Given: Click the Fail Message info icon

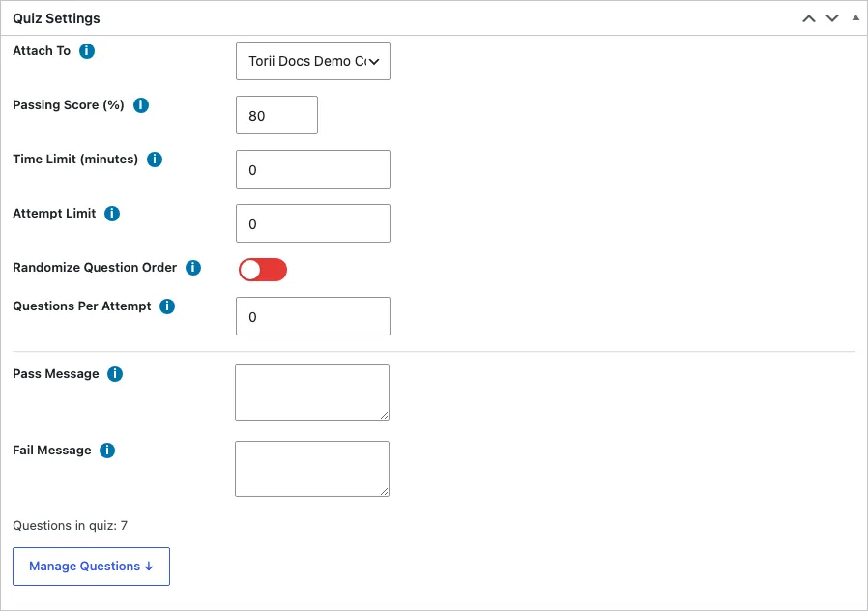Looking at the screenshot, I should pyautogui.click(x=107, y=451).
